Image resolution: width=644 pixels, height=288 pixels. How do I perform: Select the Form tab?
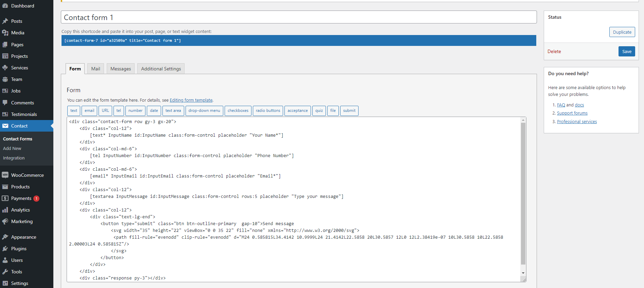75,69
